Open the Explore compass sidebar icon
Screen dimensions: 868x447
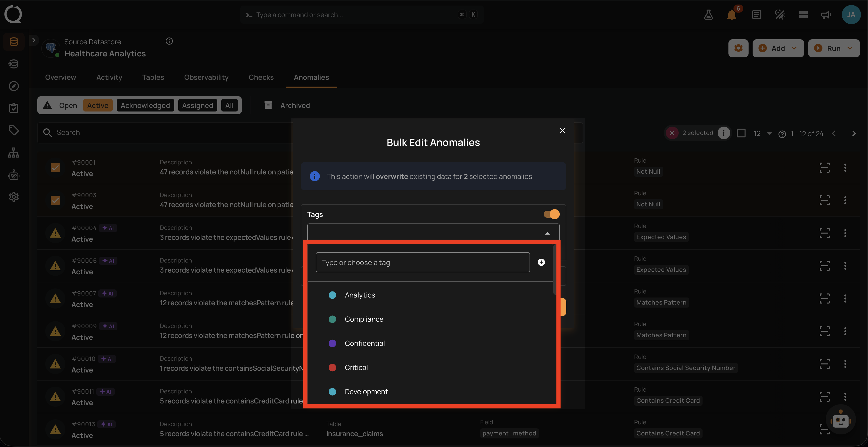(14, 86)
